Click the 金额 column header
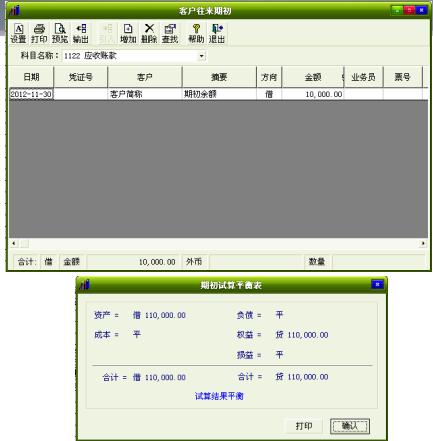 point(313,77)
